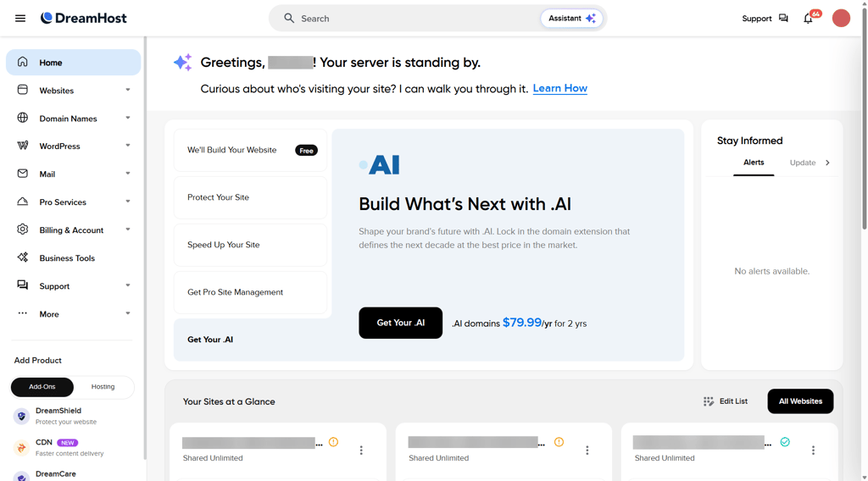Open the user profile avatar
This screenshot has width=868, height=481.
coord(841,19)
